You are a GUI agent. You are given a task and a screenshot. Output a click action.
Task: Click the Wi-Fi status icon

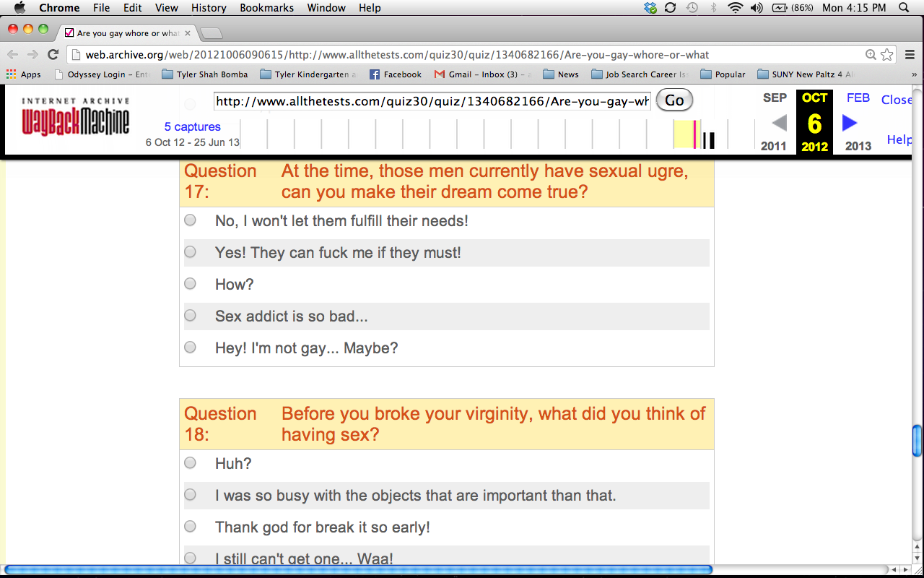(x=735, y=8)
